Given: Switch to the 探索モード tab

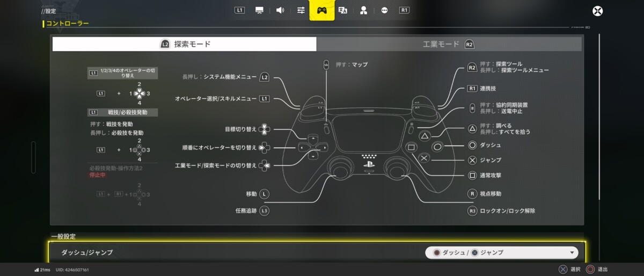Looking at the screenshot, I should pyautogui.click(x=185, y=44).
